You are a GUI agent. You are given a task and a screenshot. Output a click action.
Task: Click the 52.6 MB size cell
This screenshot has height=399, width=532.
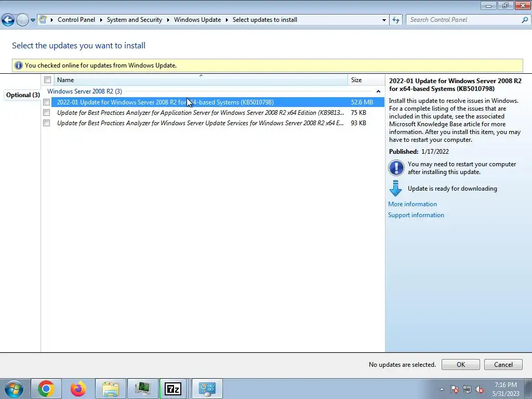tap(362, 102)
